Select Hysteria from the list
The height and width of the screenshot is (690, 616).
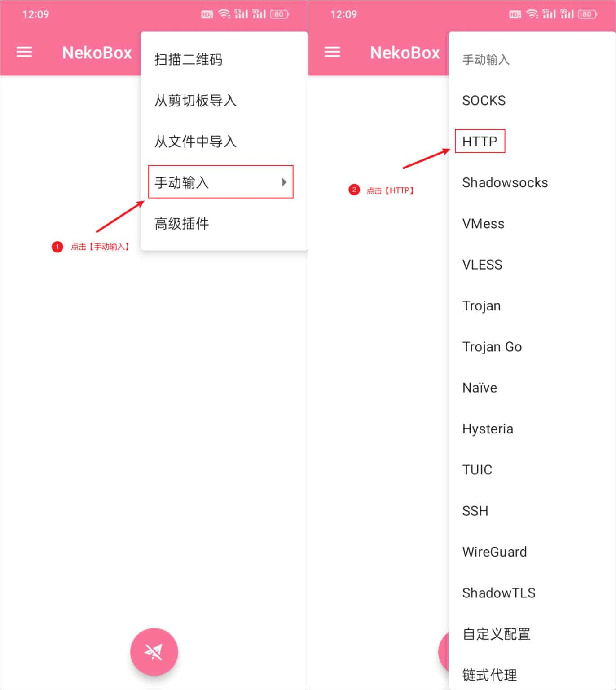click(x=488, y=429)
